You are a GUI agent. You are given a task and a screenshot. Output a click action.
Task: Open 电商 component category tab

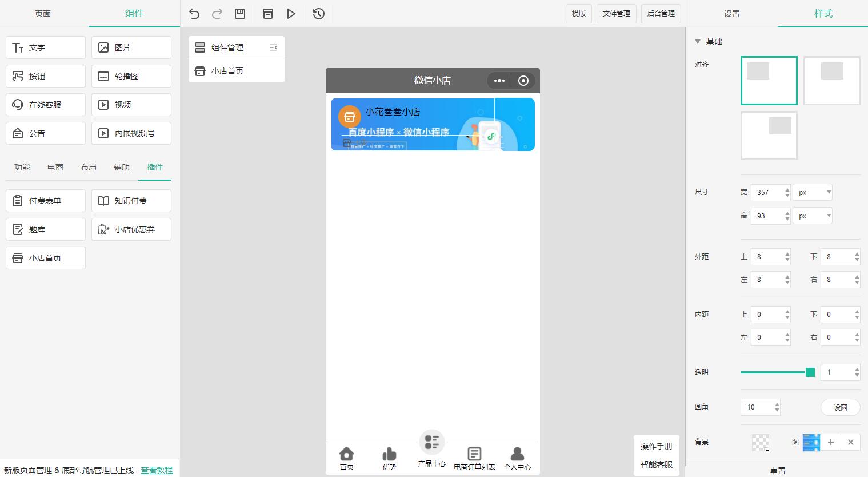point(55,167)
